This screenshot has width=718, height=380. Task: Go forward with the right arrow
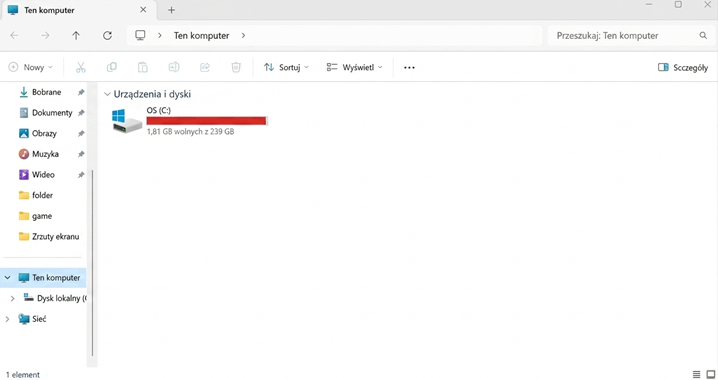click(45, 35)
